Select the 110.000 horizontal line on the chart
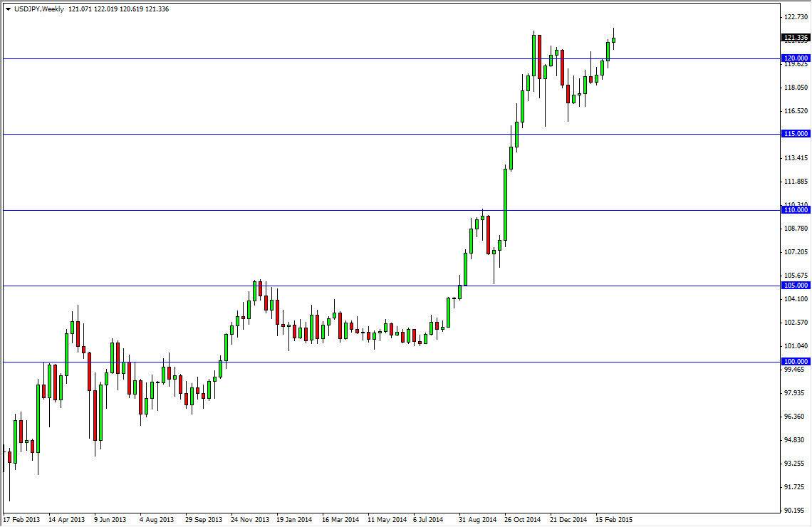 point(356,210)
